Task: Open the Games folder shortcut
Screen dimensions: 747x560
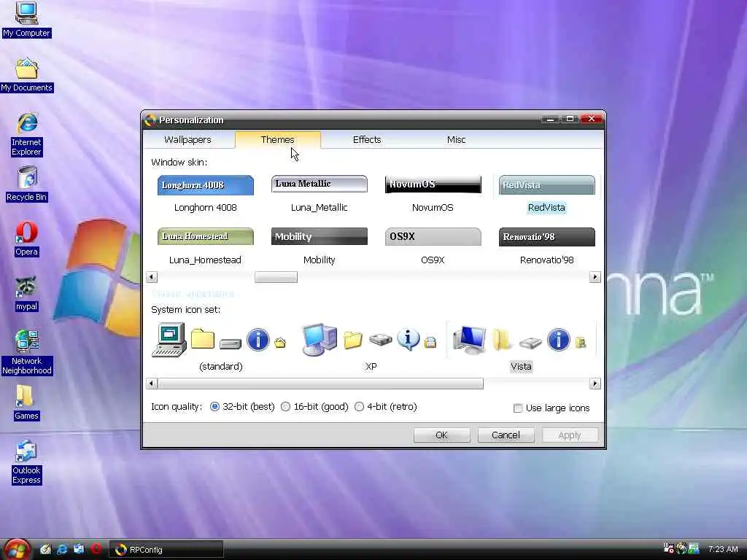Action: [x=26, y=402]
